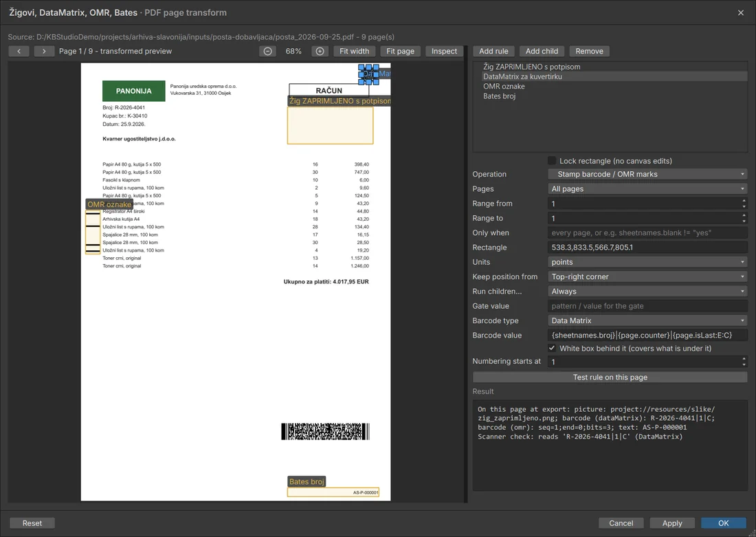Click the Apply button
The image size is (756, 537).
672,523
